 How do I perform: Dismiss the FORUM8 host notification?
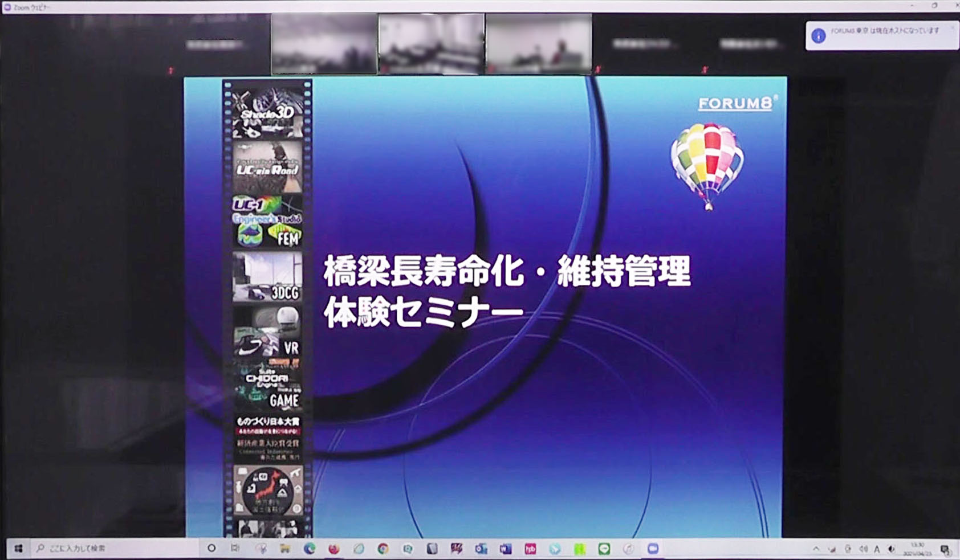click(x=951, y=28)
